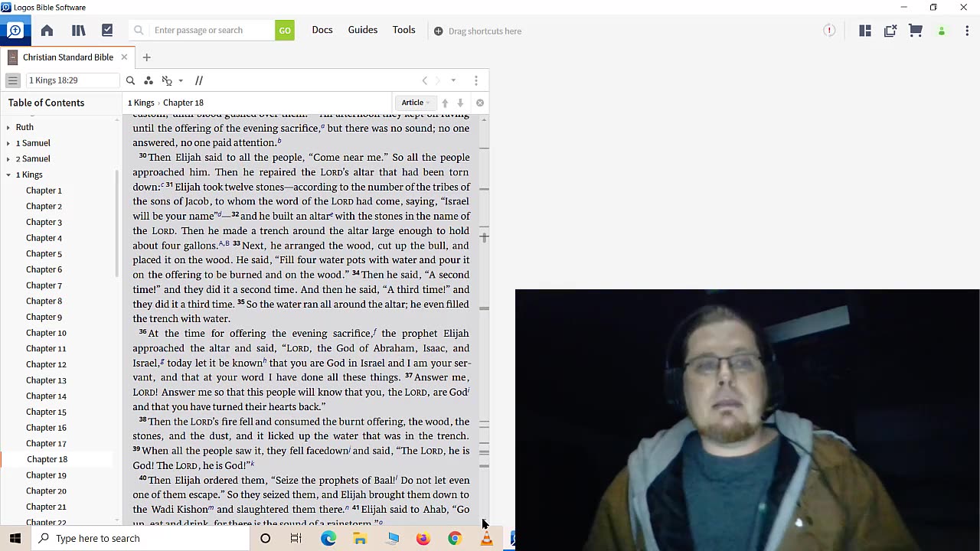This screenshot has width=980, height=551.
Task: Click the Logos app logo button
Action: [x=15, y=31]
